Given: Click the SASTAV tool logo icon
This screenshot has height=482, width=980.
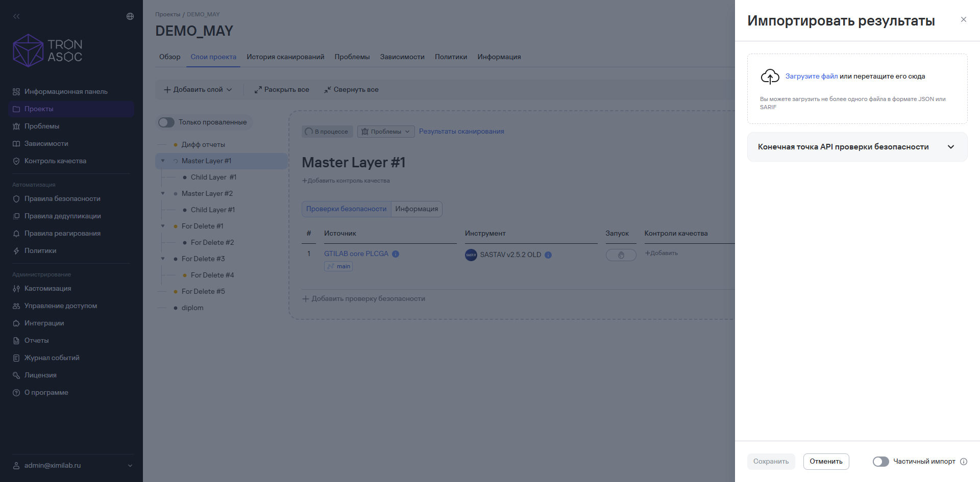Looking at the screenshot, I should 471,255.
